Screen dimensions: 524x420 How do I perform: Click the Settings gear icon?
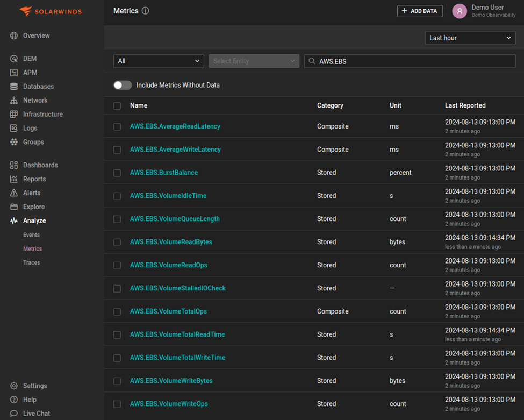pyautogui.click(x=13, y=386)
